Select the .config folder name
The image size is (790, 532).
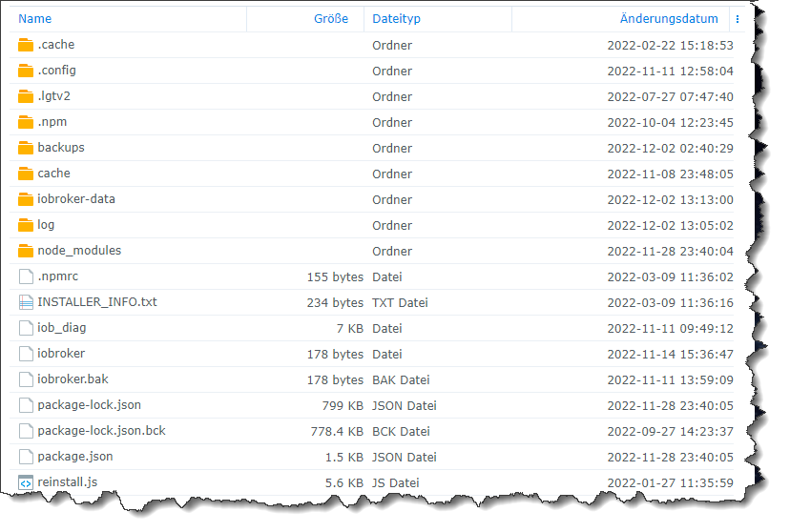[57, 71]
